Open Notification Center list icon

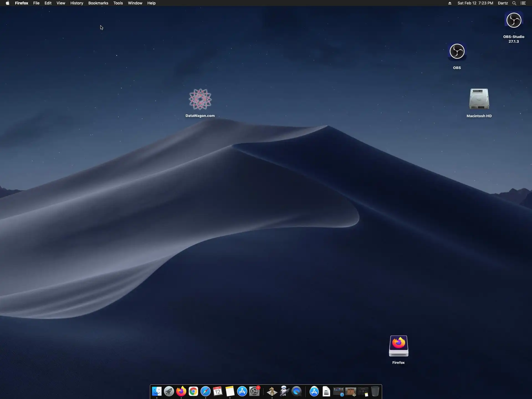pos(523,3)
